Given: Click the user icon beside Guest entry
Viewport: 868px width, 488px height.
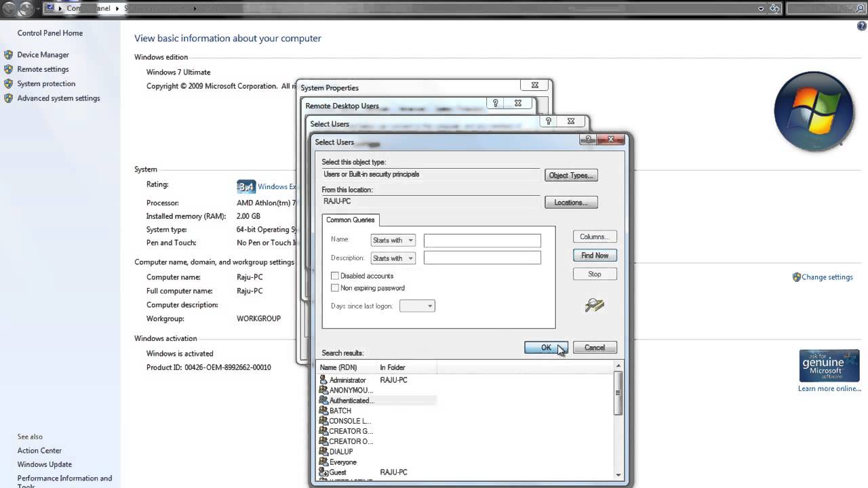Looking at the screenshot, I should 323,472.
